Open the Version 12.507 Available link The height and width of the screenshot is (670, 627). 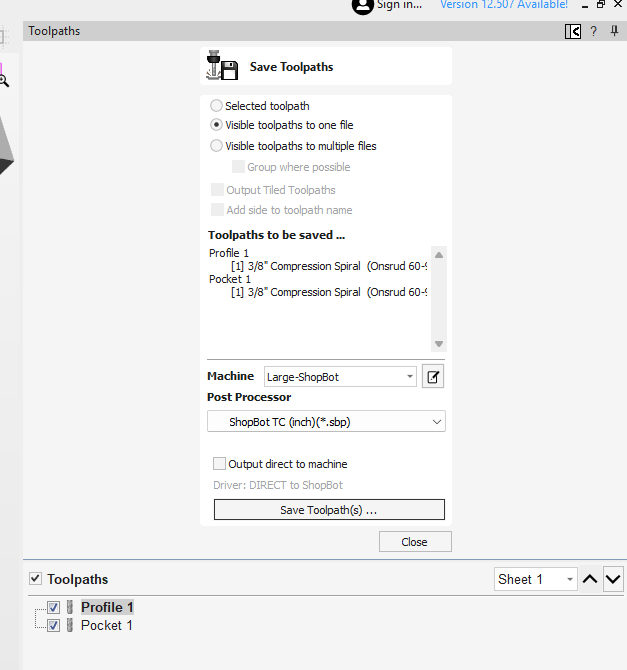(x=504, y=5)
